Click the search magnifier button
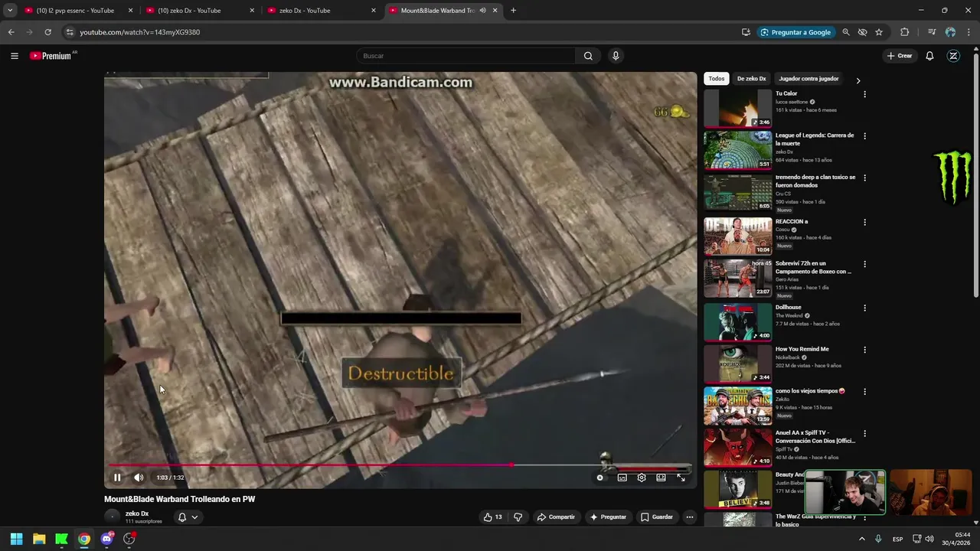 [x=588, y=56]
